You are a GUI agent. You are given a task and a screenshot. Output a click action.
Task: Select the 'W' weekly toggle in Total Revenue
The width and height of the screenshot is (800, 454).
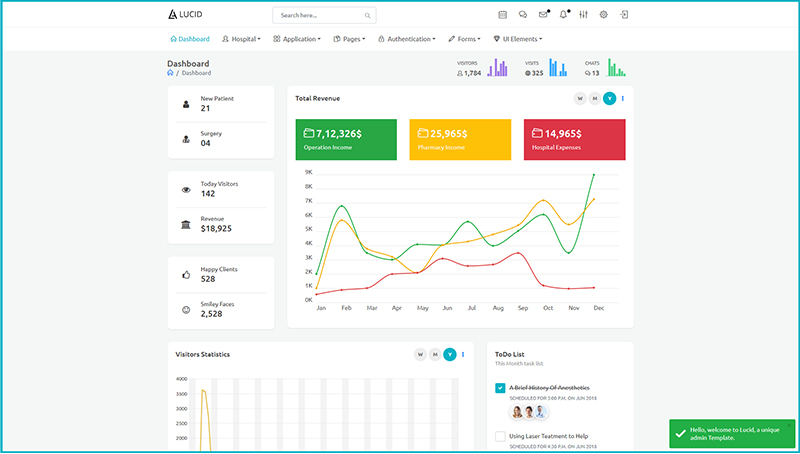point(580,98)
